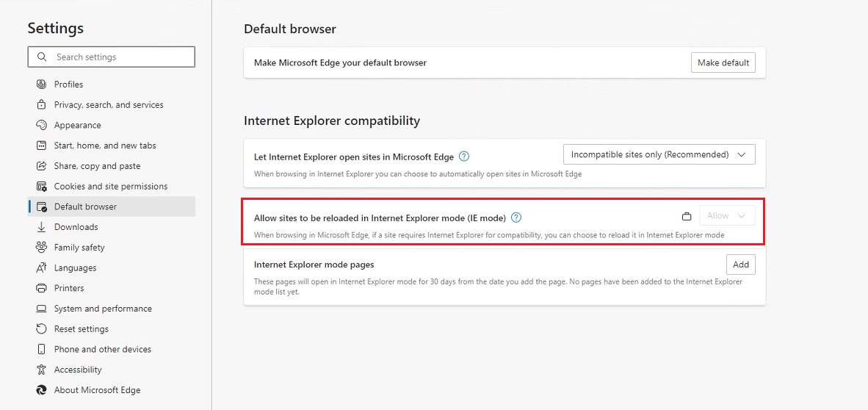Open Share, copy and paste settings

pyautogui.click(x=112, y=166)
